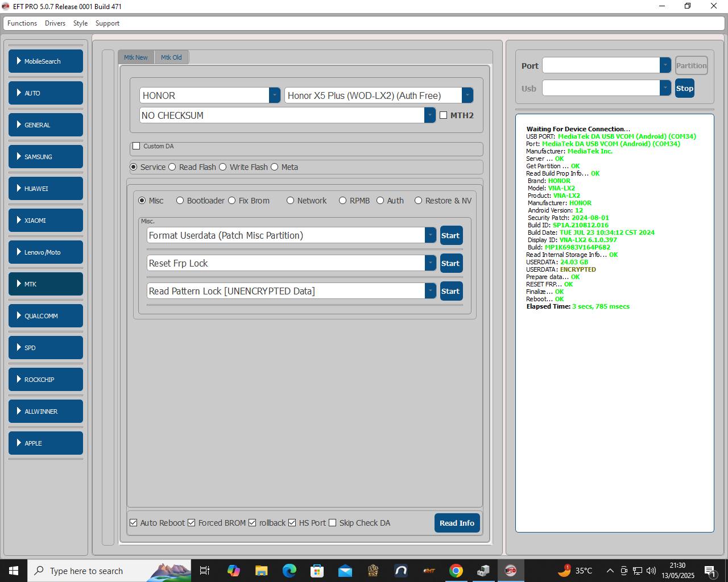Open the Mail app from the taskbar
The image size is (728, 582).
tap(345, 571)
